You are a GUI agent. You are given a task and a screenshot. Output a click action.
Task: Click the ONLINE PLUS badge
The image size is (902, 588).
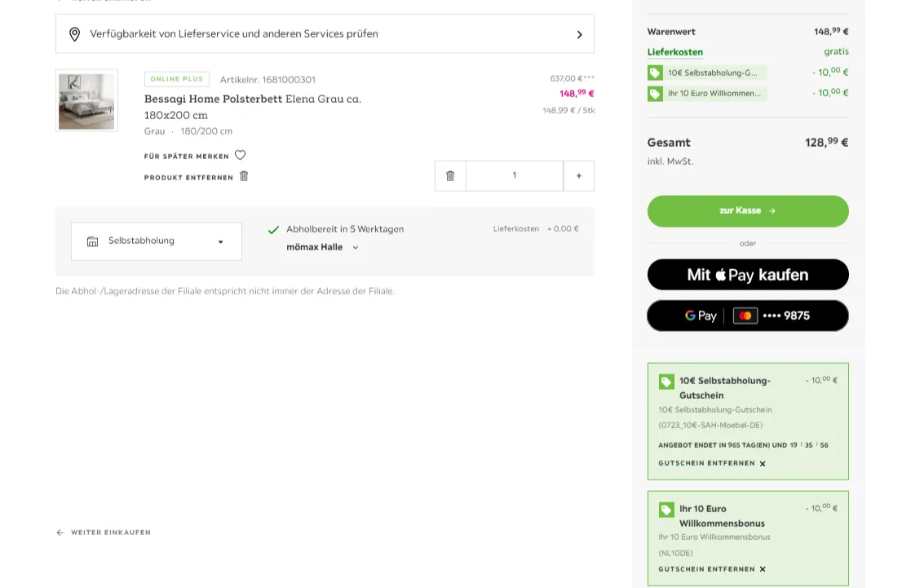(x=177, y=79)
